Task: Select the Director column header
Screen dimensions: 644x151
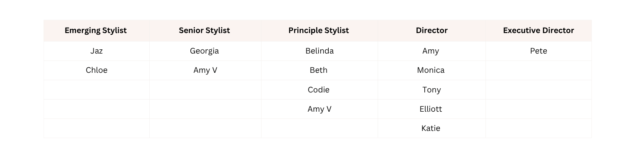Action: pyautogui.click(x=432, y=31)
